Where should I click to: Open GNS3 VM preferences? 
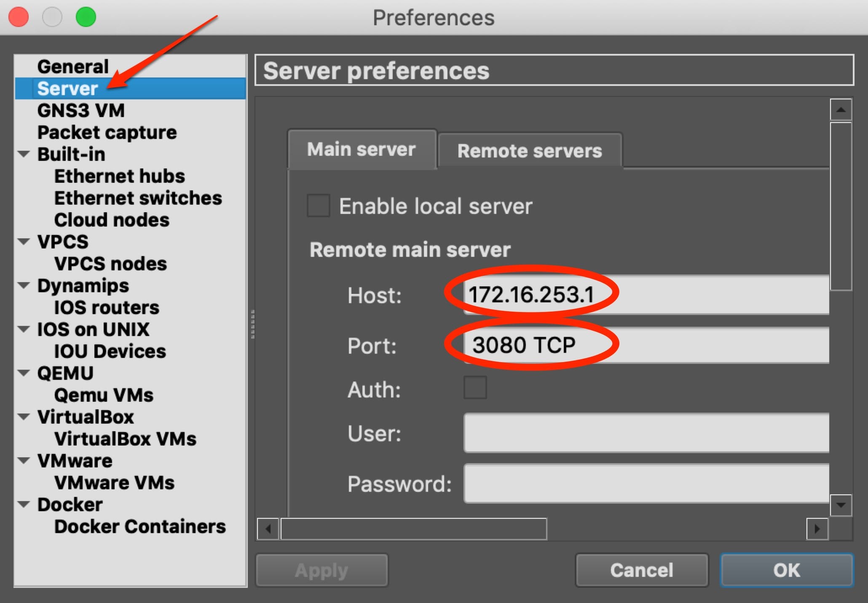click(x=130, y=110)
